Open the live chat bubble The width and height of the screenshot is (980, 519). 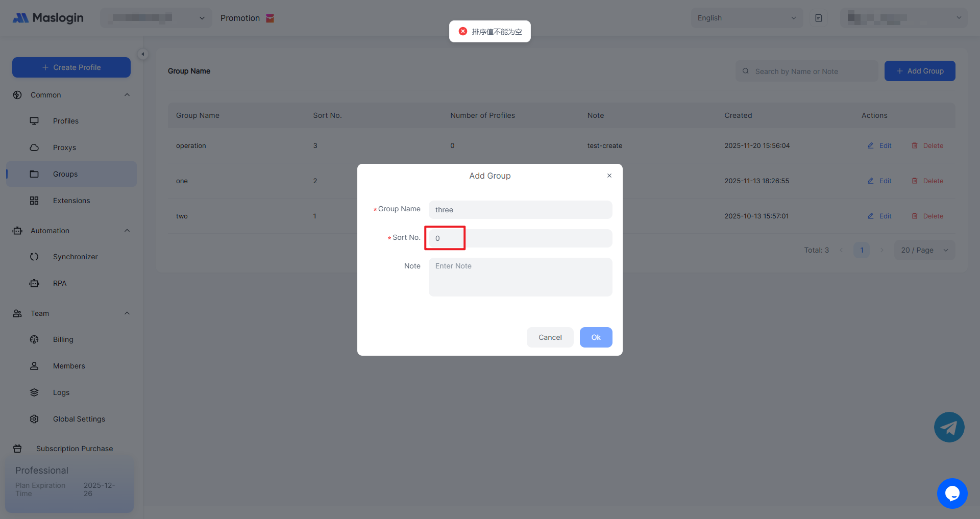[952, 493]
